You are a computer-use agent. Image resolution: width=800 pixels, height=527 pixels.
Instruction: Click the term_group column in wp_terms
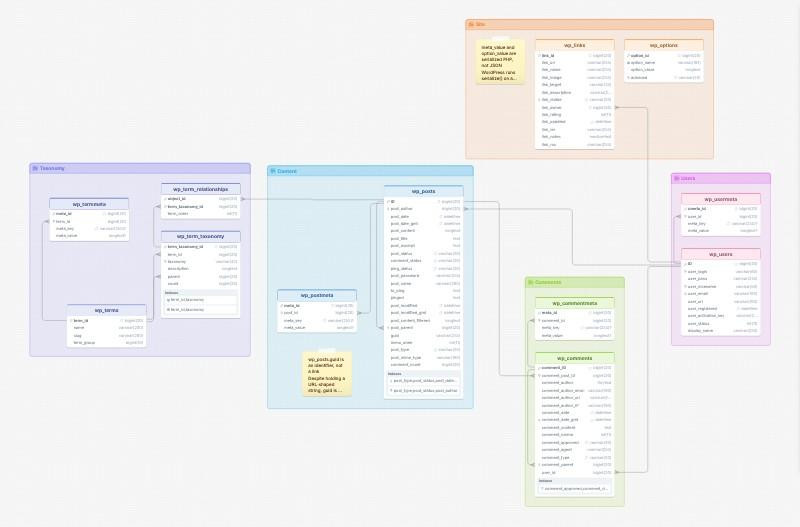tap(107, 343)
